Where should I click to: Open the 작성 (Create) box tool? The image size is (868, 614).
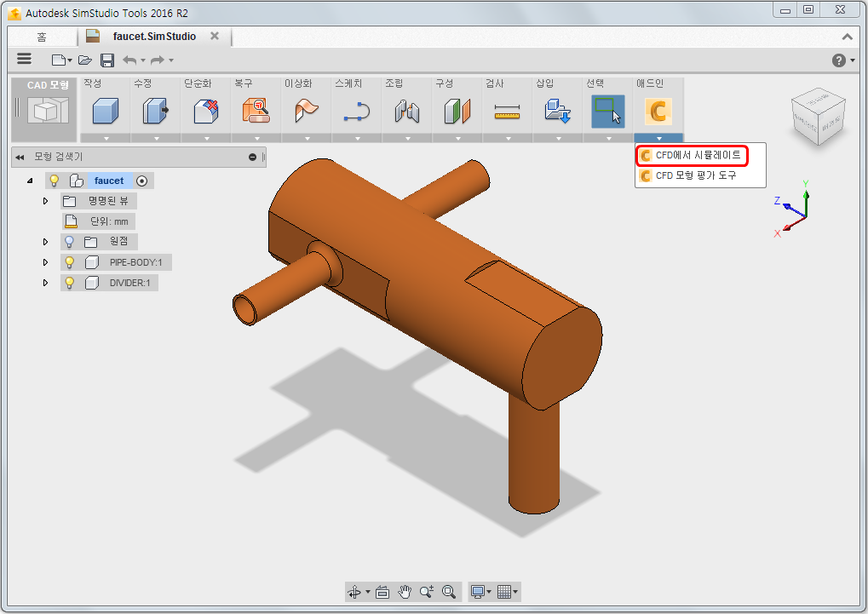click(x=105, y=111)
